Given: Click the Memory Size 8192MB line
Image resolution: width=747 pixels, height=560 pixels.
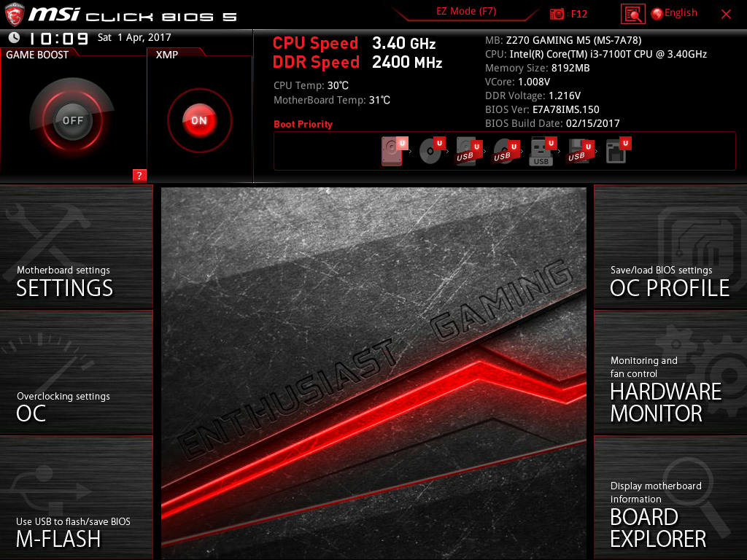Looking at the screenshot, I should [x=538, y=68].
